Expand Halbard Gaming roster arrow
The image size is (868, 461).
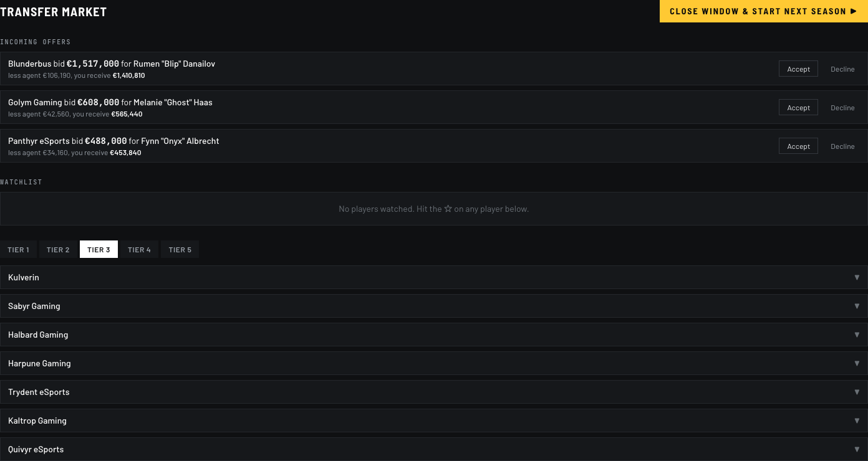click(857, 335)
